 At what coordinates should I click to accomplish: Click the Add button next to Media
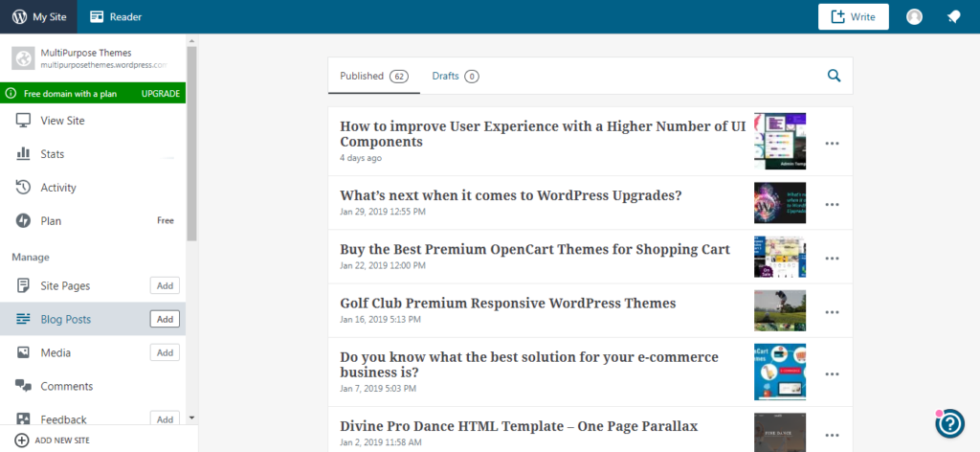click(165, 352)
